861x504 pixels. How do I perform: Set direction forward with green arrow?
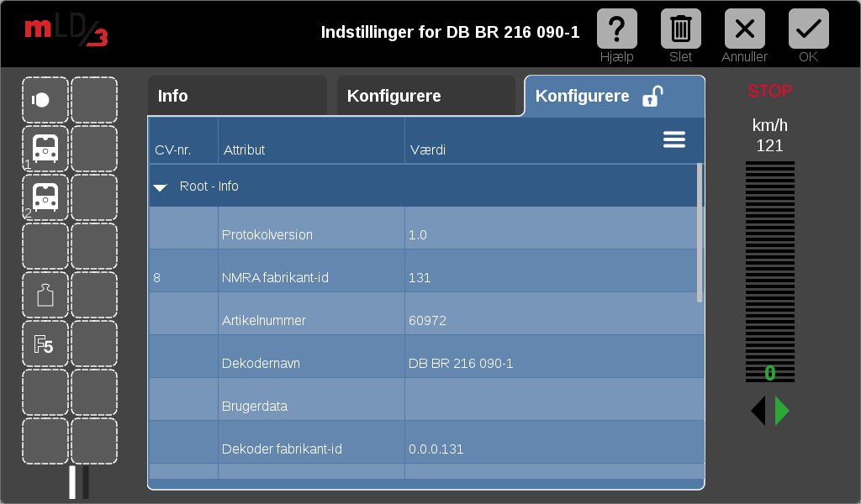782,411
